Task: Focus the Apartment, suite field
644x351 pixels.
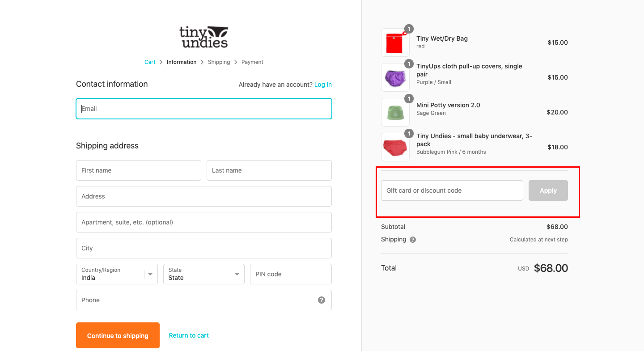Action: (x=204, y=222)
